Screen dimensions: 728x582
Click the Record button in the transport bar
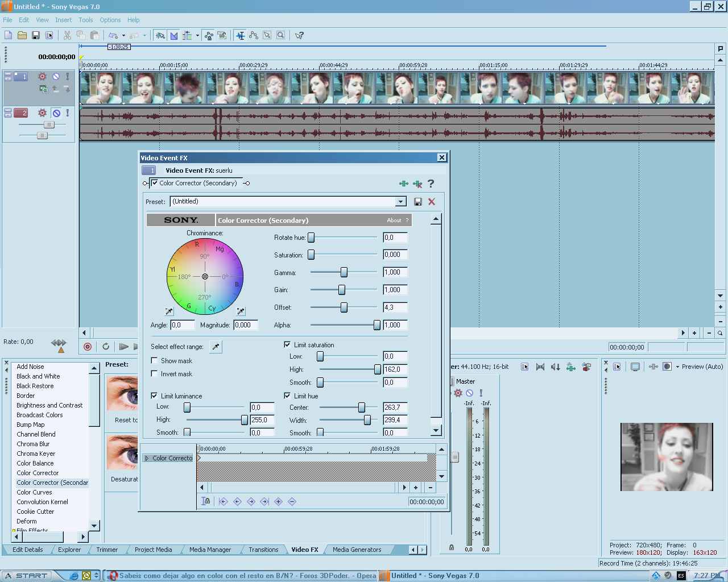pos(88,347)
